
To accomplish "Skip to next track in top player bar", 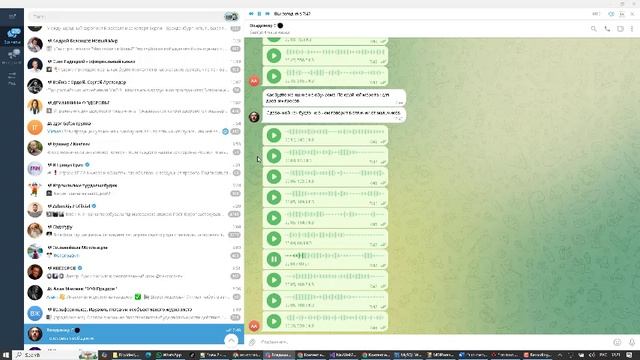I will click(x=267, y=14).
